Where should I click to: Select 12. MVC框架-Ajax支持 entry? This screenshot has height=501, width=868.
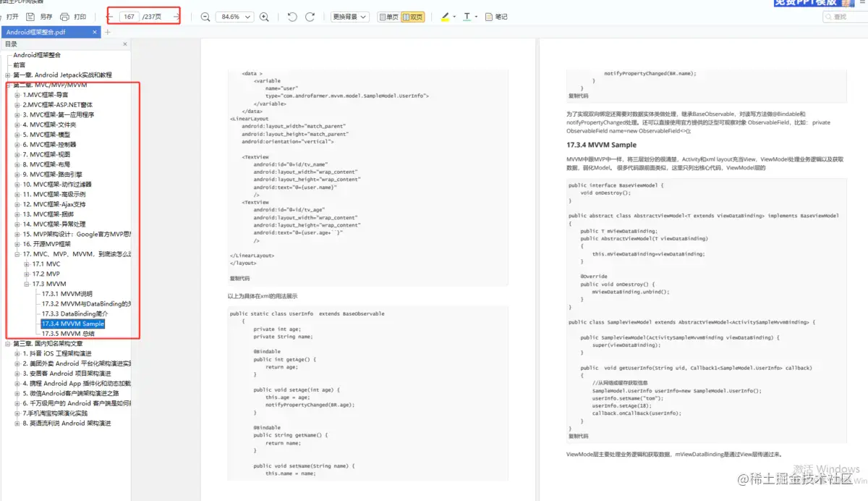tap(54, 204)
